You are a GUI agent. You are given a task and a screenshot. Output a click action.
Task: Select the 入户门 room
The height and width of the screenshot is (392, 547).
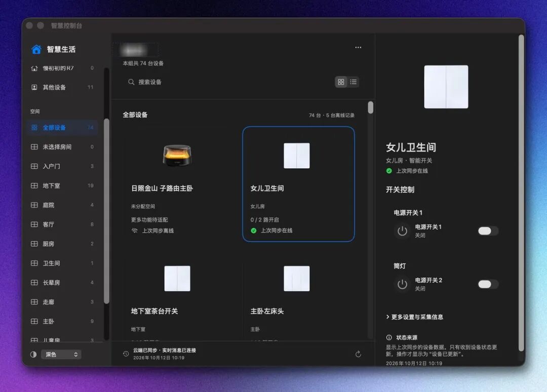[63, 166]
